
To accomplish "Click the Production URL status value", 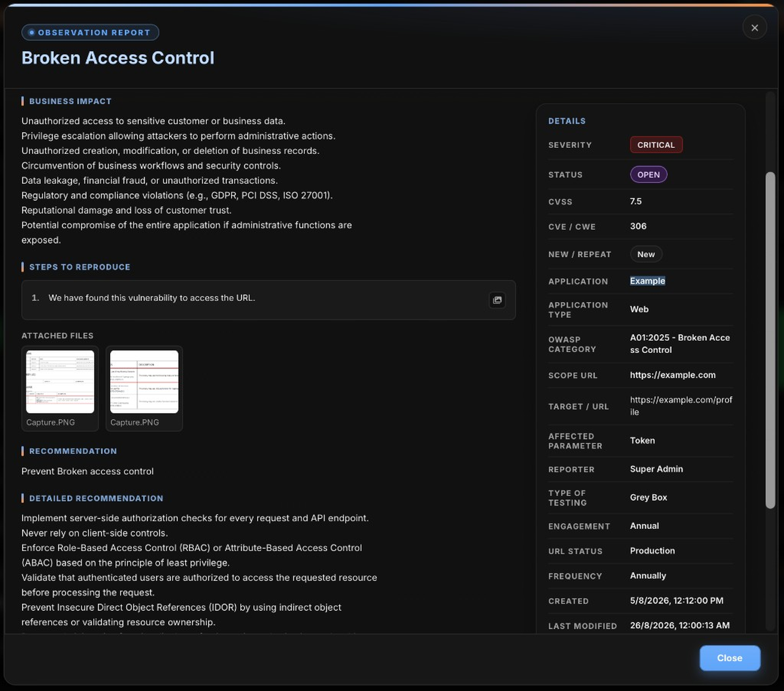I will [652, 551].
